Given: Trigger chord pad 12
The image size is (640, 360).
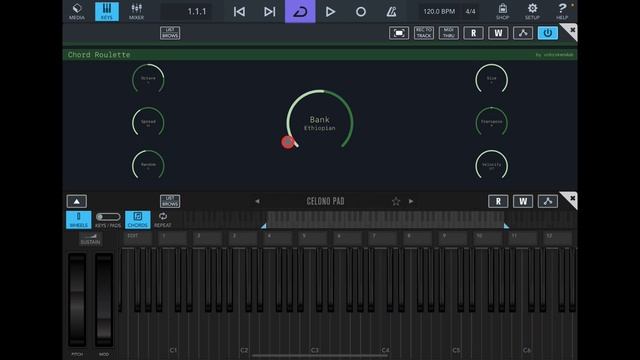Looking at the screenshot, I should [558, 238].
